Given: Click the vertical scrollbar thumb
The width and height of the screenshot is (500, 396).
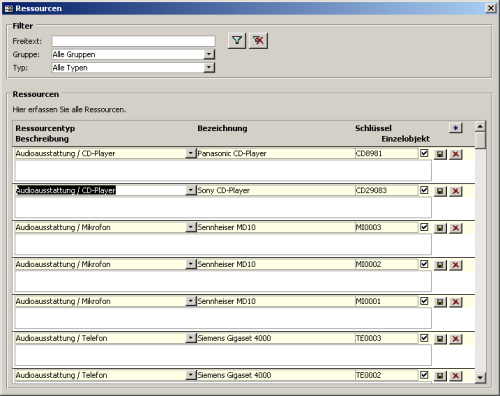Looking at the screenshot, I should [x=480, y=141].
